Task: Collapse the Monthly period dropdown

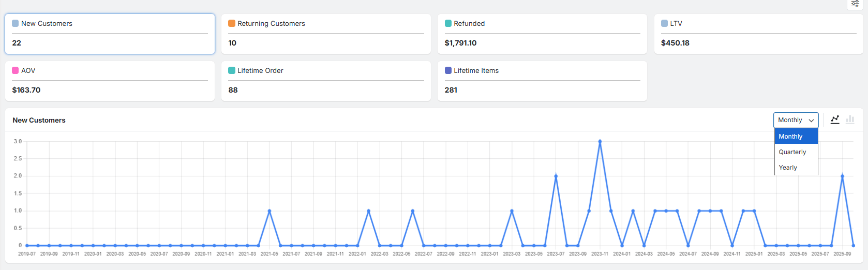Action: pyautogui.click(x=796, y=120)
